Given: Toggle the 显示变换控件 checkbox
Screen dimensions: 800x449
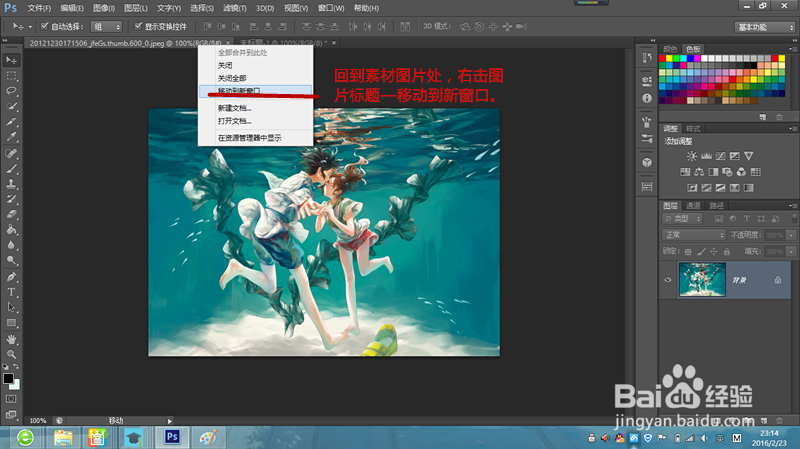Looking at the screenshot, I should click(x=138, y=26).
